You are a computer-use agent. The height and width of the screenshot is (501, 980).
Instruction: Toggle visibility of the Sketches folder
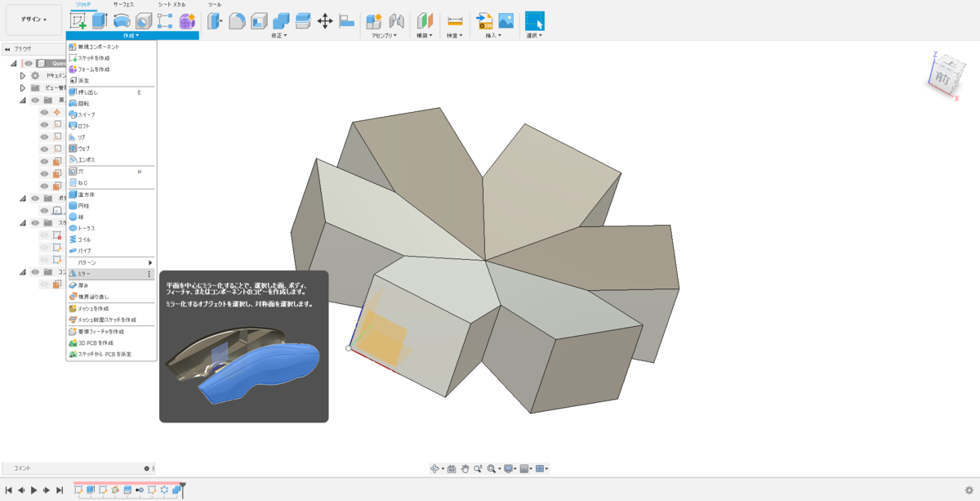(36, 222)
